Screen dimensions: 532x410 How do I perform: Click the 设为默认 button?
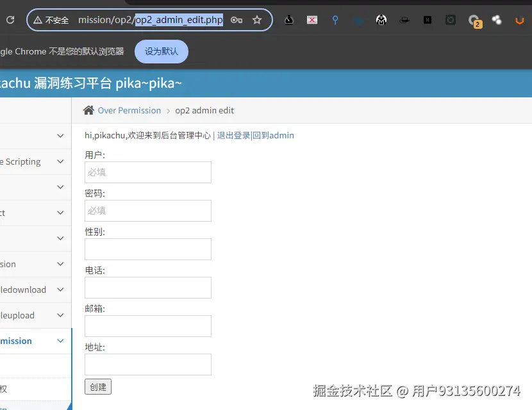(x=161, y=51)
